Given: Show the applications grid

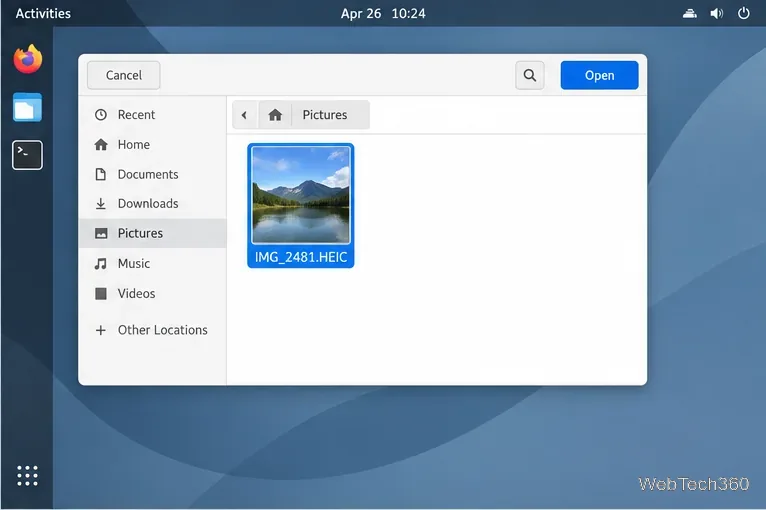Looking at the screenshot, I should [27, 475].
